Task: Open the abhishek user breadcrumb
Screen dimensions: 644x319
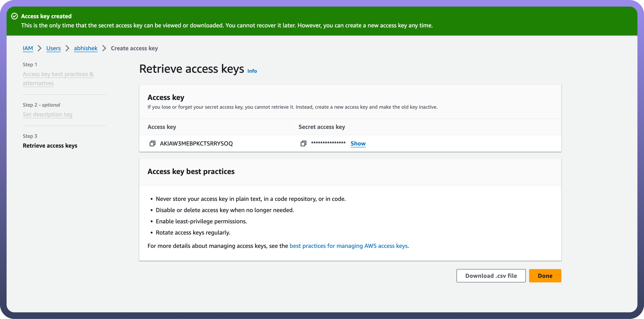Action: 85,48
